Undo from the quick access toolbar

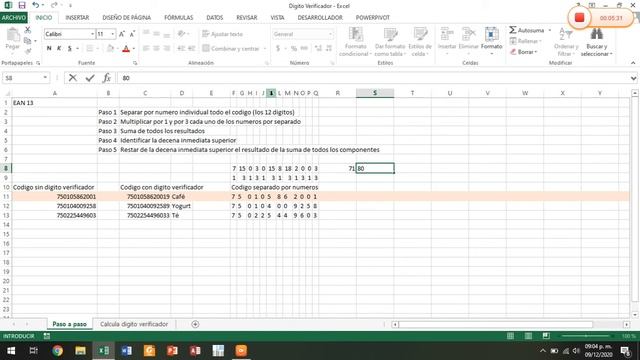(36, 5)
